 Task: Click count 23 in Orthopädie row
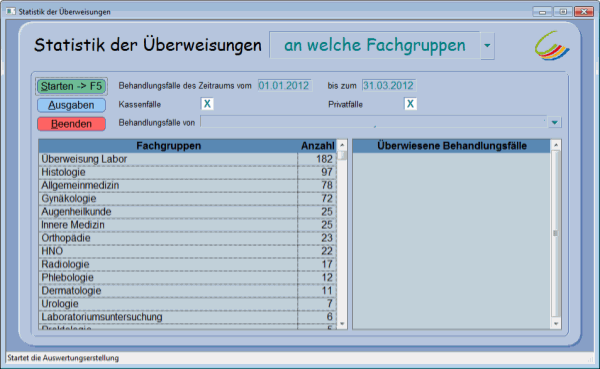pos(326,238)
